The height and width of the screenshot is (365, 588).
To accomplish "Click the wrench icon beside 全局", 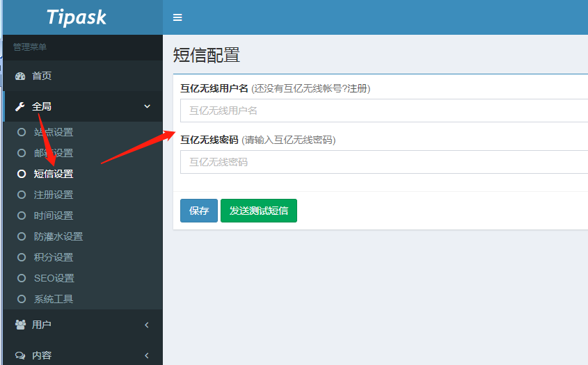I will [20, 106].
